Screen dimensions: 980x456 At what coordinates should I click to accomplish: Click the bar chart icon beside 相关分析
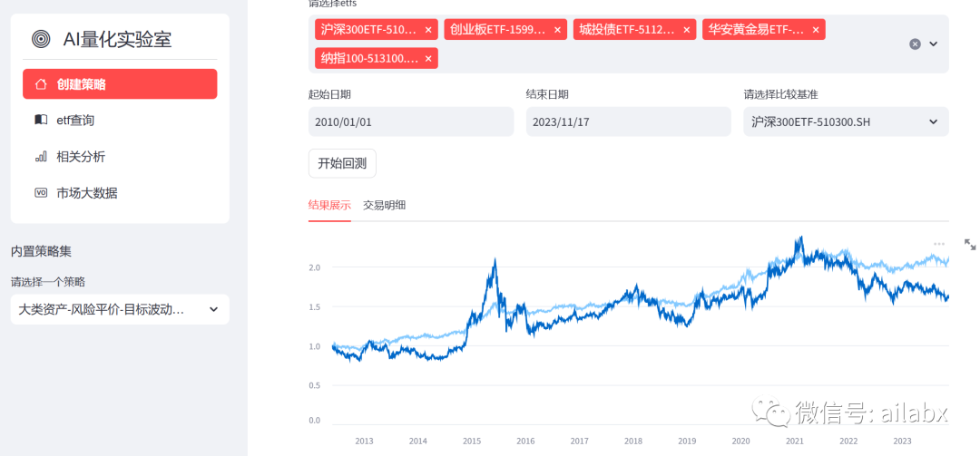click(41, 156)
